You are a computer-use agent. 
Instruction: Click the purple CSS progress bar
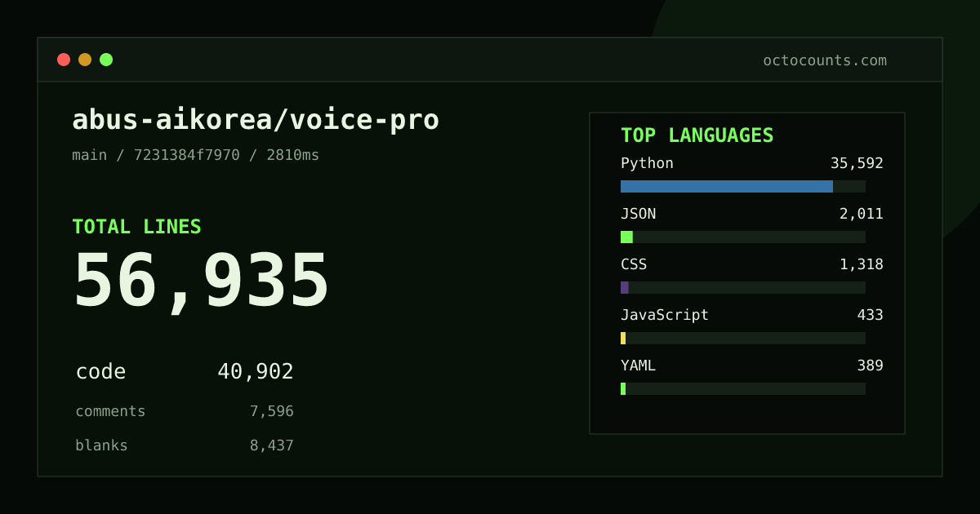(625, 287)
